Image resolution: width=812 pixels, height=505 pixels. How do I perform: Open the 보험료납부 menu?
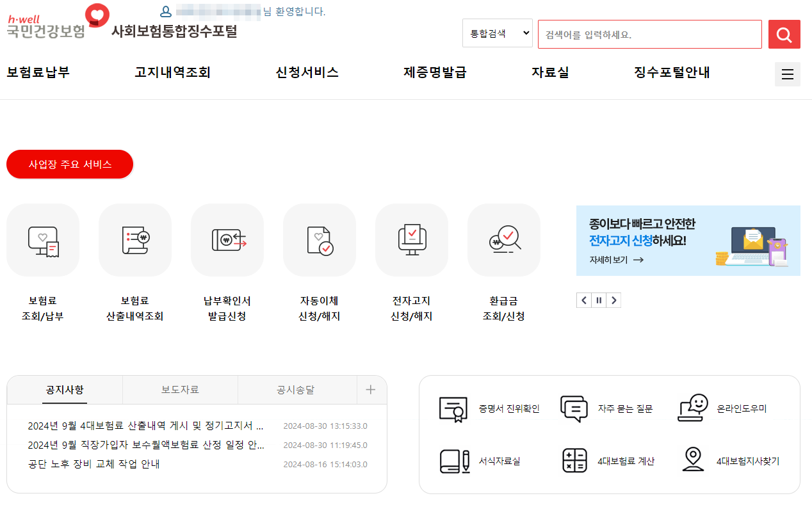tap(38, 73)
